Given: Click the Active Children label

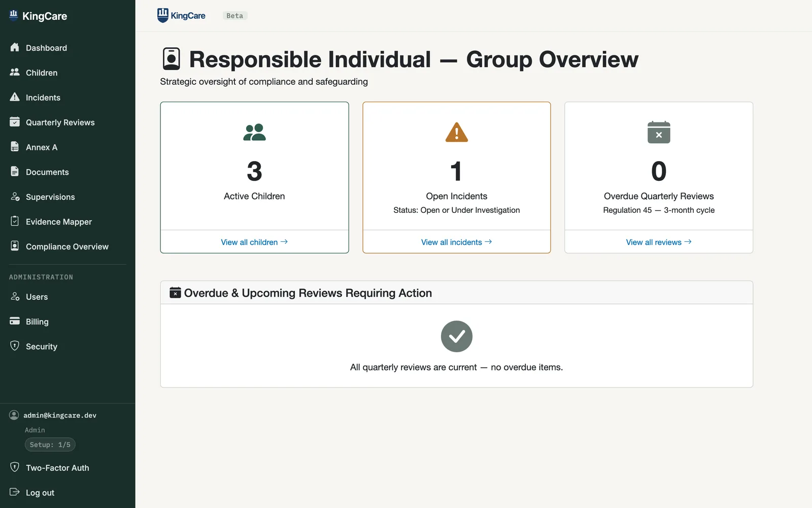Looking at the screenshot, I should click(254, 196).
